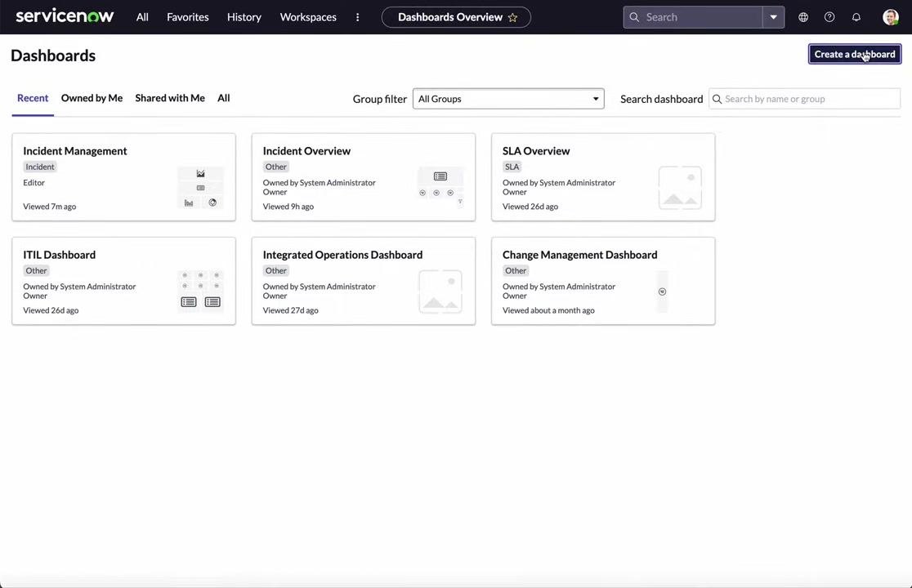Switch to the Shared with Me tab
912x588 pixels.
(x=170, y=98)
